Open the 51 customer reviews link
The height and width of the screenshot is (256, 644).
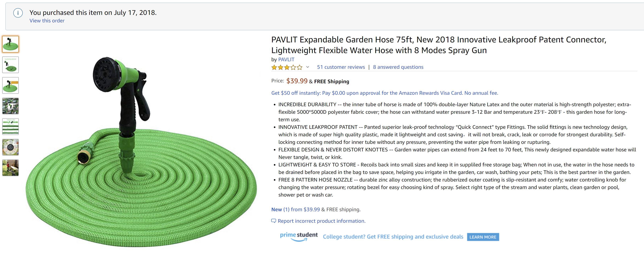[341, 67]
